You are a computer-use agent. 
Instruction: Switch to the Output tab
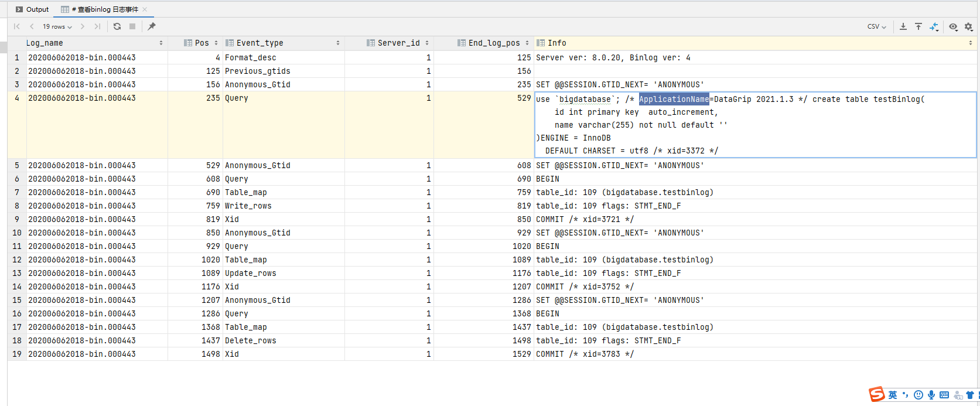(x=32, y=9)
